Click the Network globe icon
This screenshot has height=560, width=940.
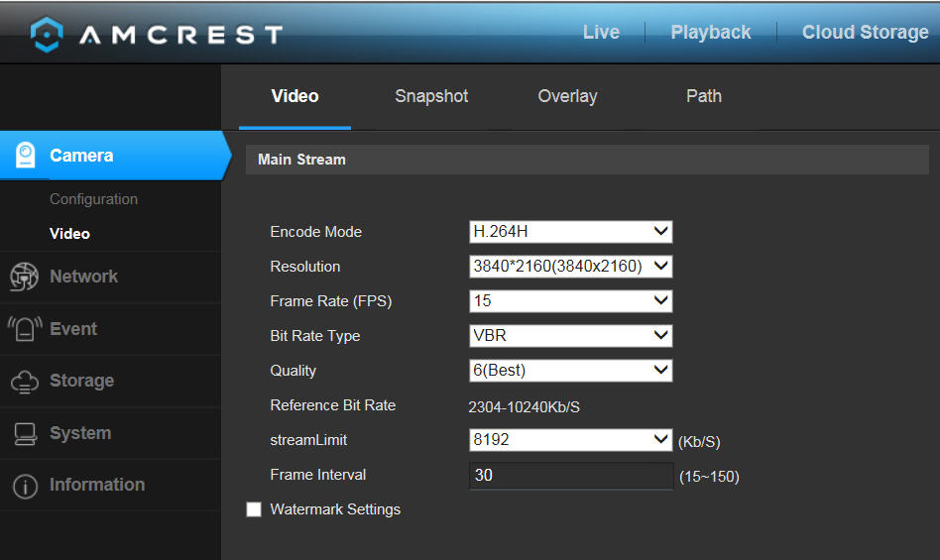(x=24, y=277)
